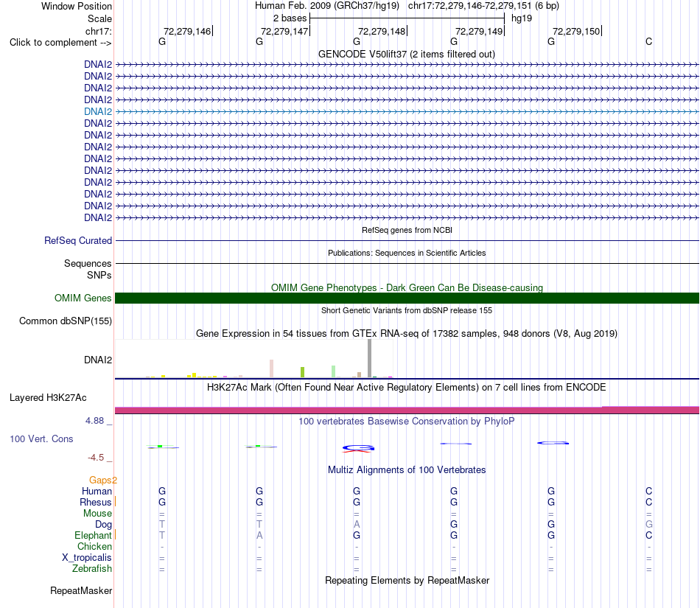Click the tallest gray bar in GTEx chart
The width and height of the screenshot is (700, 608).
pos(370,358)
